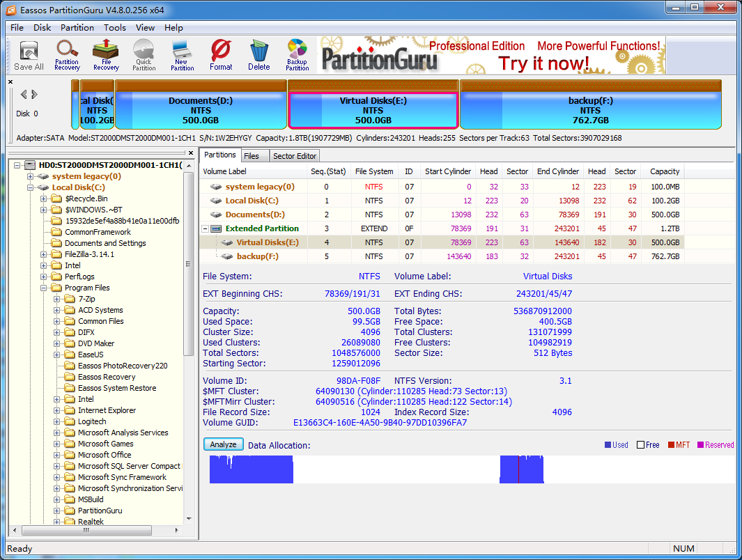742x560 pixels.
Task: Close the directory tree pane
Action: click(x=191, y=153)
